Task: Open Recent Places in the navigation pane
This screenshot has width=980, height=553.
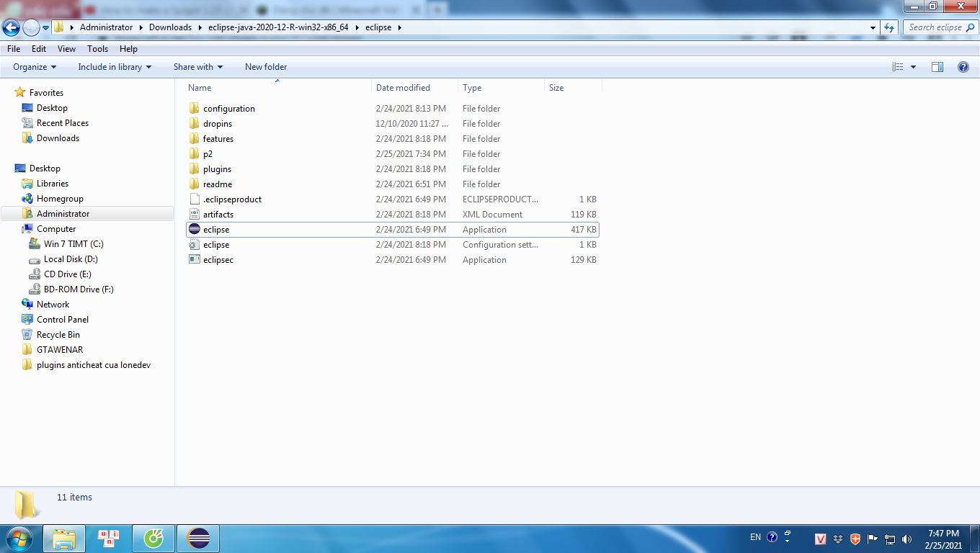Action: (63, 123)
